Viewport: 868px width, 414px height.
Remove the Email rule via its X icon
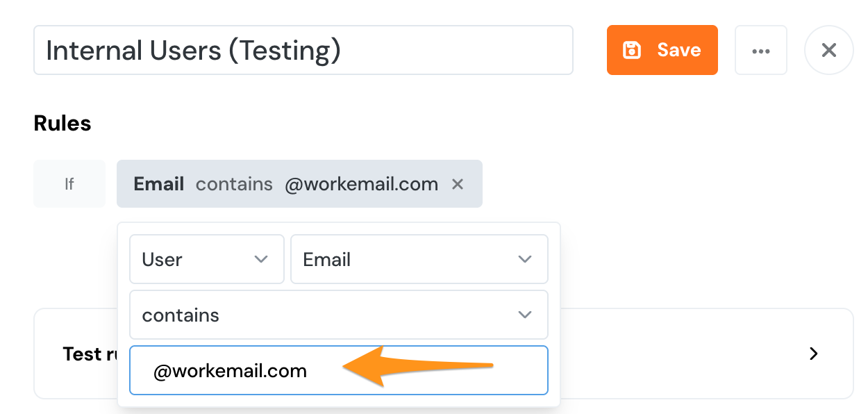(458, 183)
